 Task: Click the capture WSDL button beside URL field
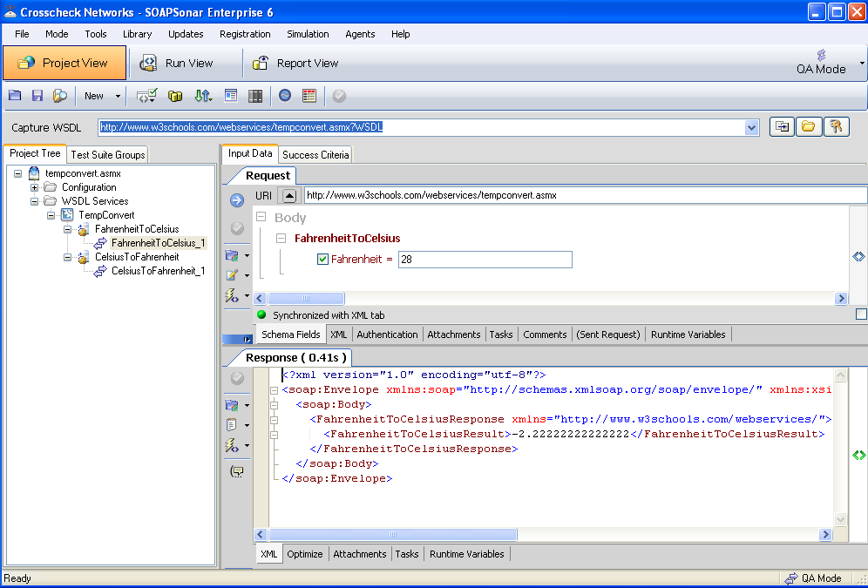783,127
